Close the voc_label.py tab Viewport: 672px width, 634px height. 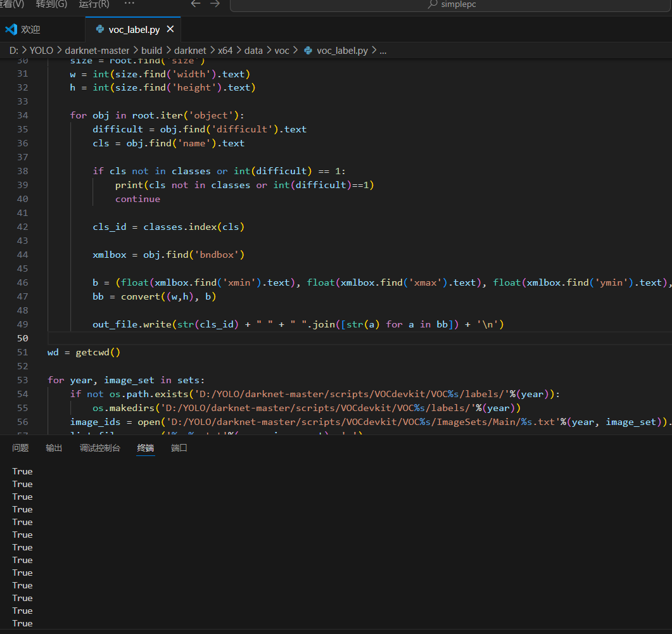pos(170,29)
